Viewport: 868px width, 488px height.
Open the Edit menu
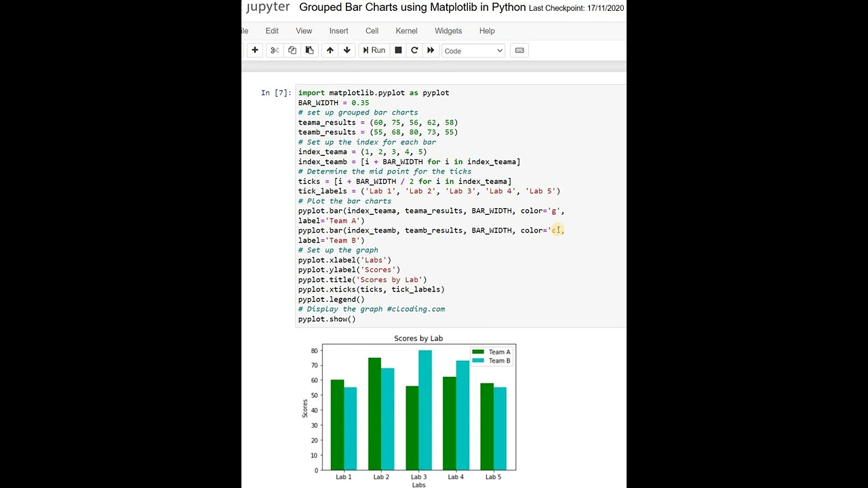pos(272,31)
